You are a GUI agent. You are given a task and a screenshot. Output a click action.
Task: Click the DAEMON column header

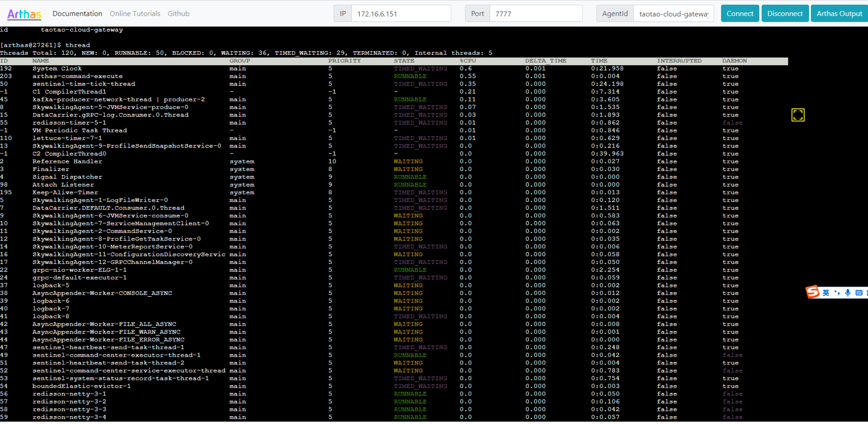pos(735,61)
